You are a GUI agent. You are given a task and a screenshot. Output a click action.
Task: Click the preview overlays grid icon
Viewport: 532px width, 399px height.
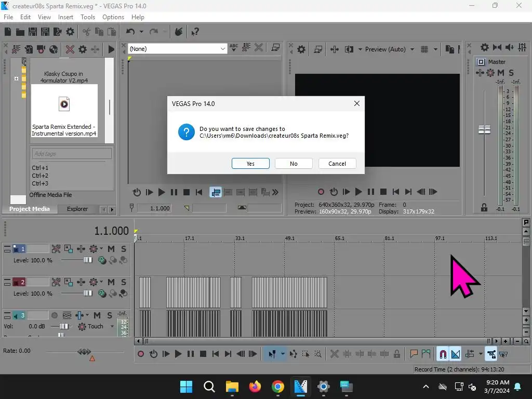[424, 49]
